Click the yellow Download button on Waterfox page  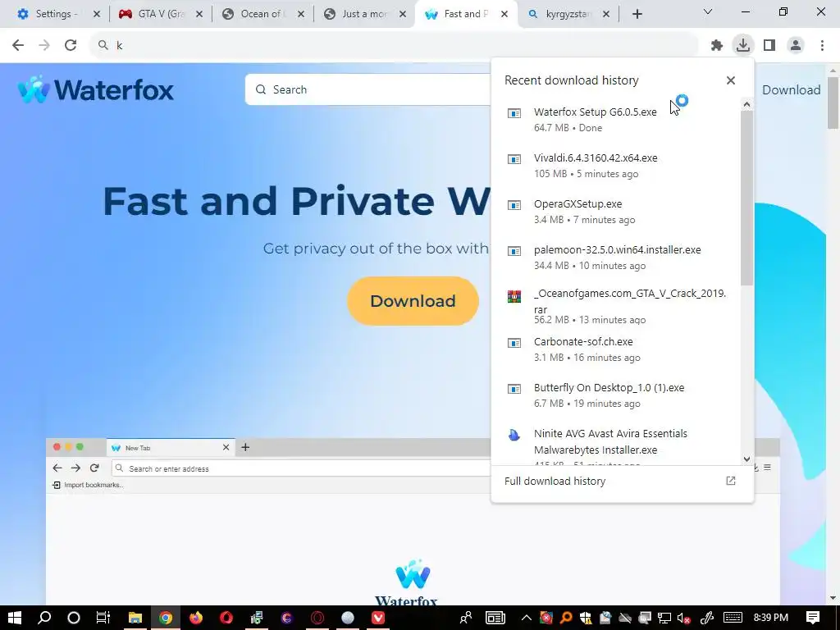coord(413,300)
